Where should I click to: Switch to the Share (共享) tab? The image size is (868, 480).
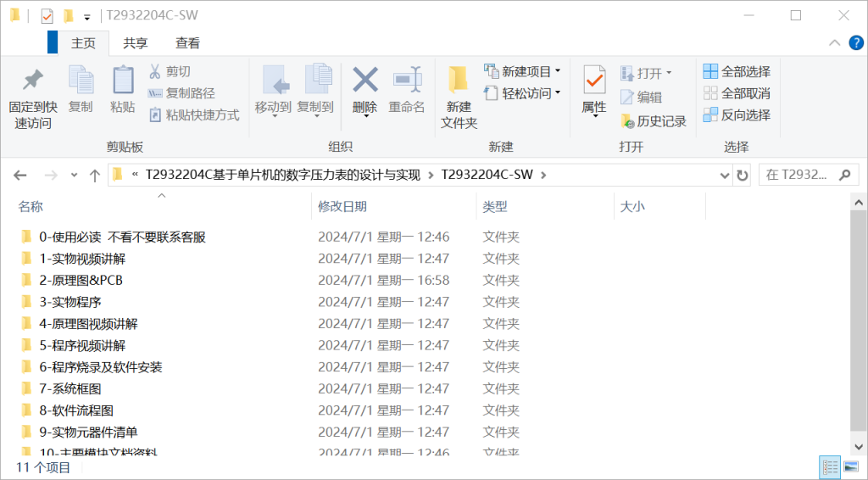tap(135, 43)
